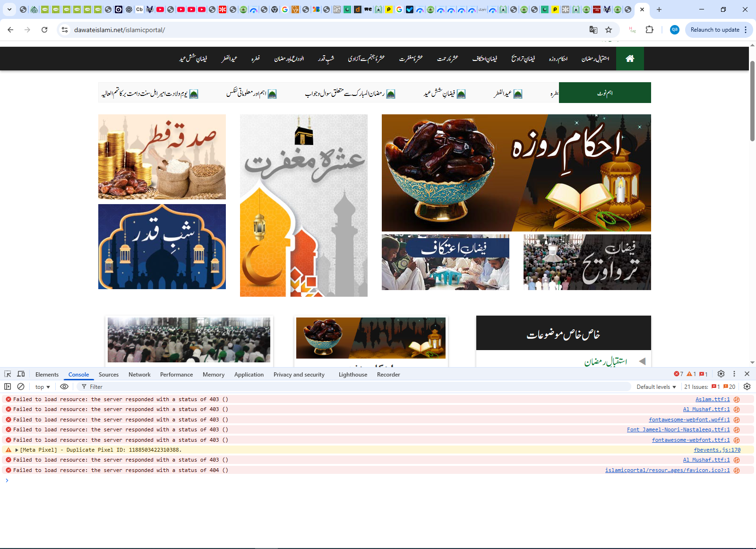This screenshot has height=549, width=756.
Task: Open the Lighthouse tab
Action: coord(352,375)
